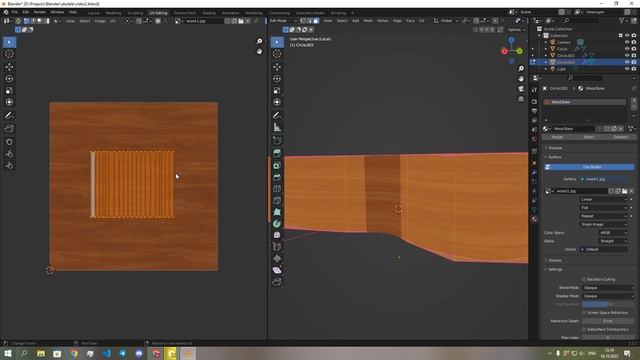Select the Knife tool

pyautogui.click(x=277, y=200)
